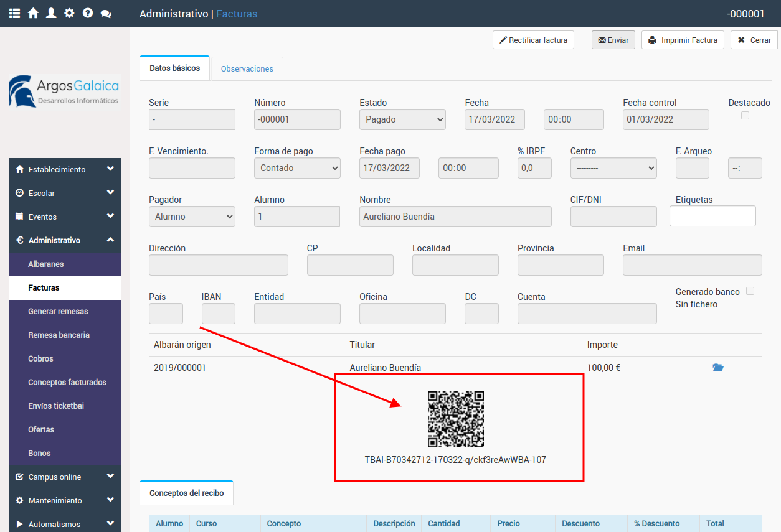Open Bonos menu item

pos(65,453)
